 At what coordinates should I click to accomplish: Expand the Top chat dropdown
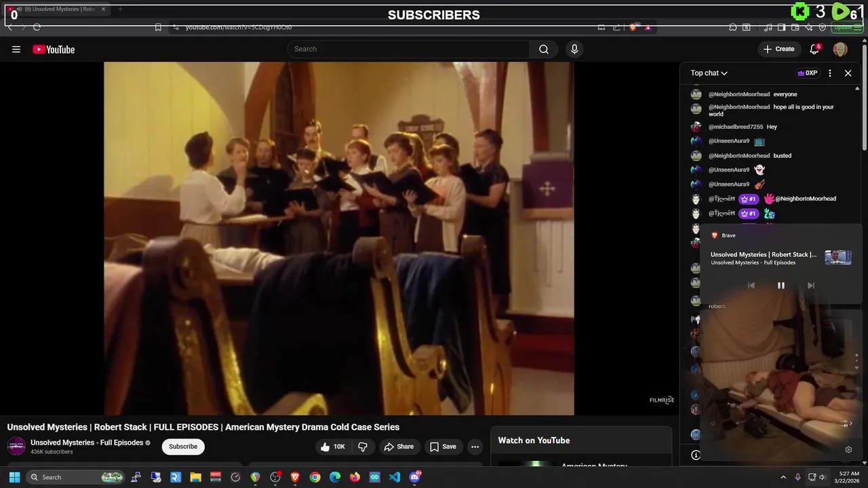click(709, 73)
